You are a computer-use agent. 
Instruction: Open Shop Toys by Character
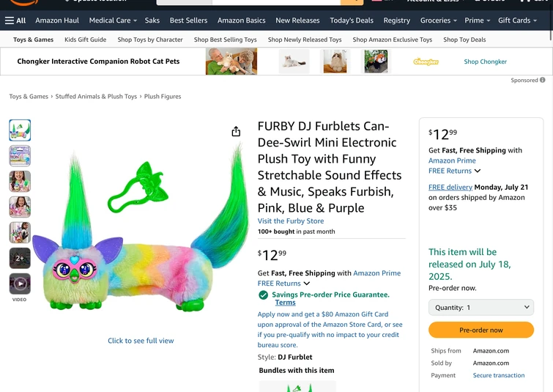click(150, 40)
